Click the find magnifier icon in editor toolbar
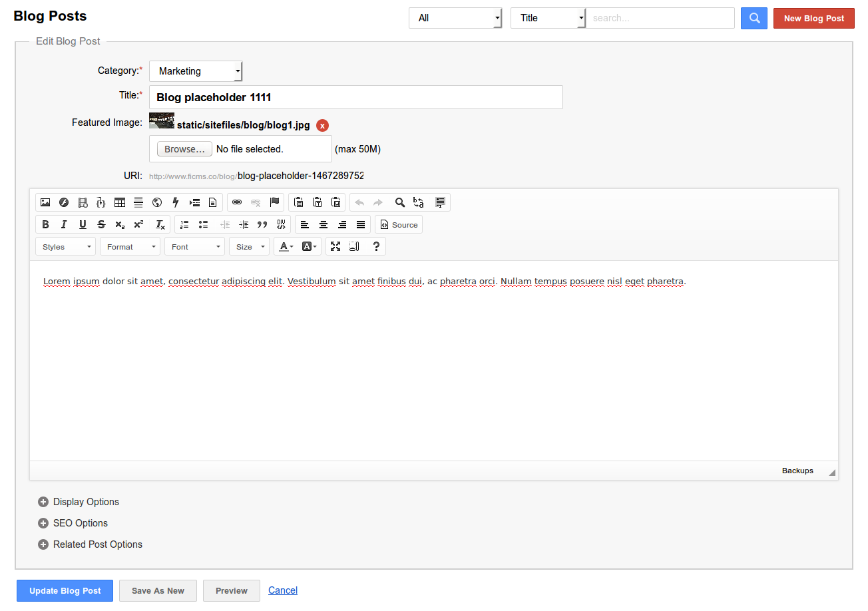Screen dimensions: 868x611 [x=400, y=202]
